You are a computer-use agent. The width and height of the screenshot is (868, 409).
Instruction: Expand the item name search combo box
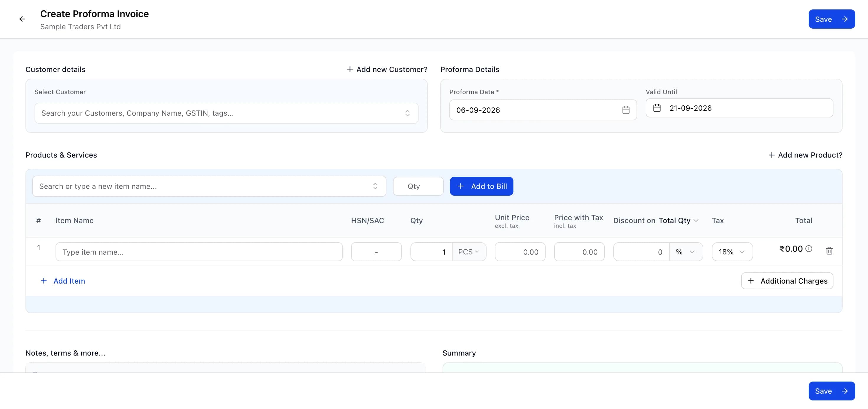coord(209,186)
